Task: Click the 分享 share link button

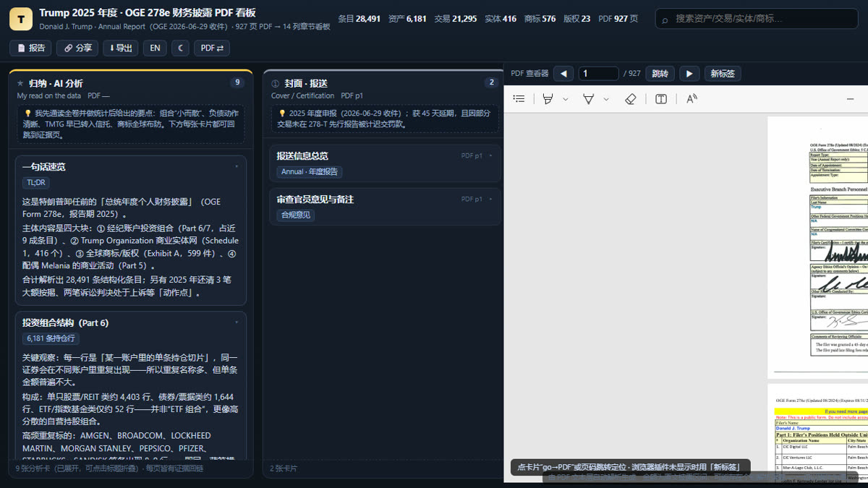Action: 77,48
